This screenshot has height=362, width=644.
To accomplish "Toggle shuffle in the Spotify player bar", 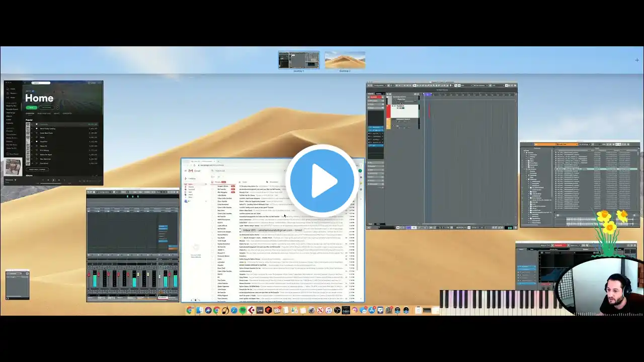I will tap(44, 179).
